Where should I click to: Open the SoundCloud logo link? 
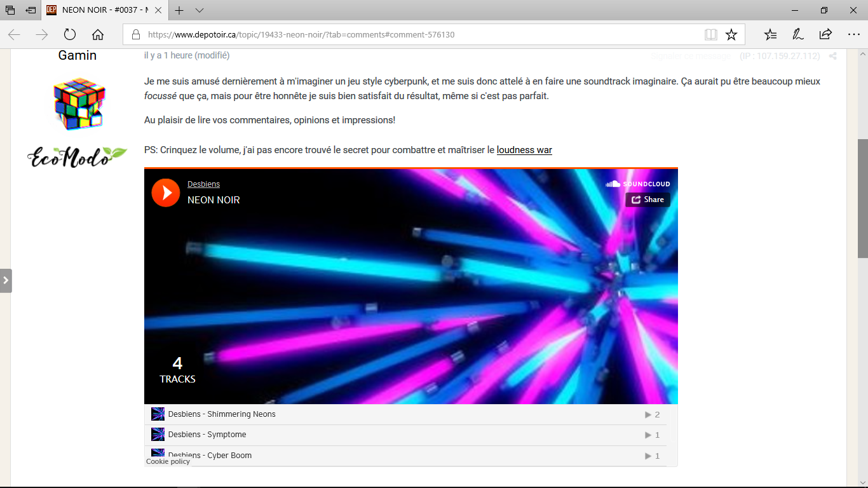(638, 184)
